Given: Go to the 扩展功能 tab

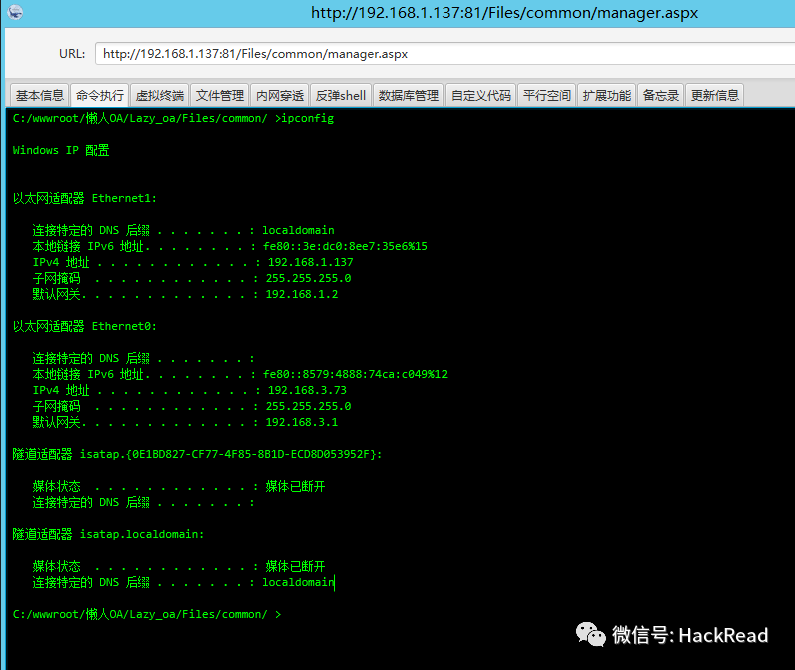Looking at the screenshot, I should coord(606,95).
